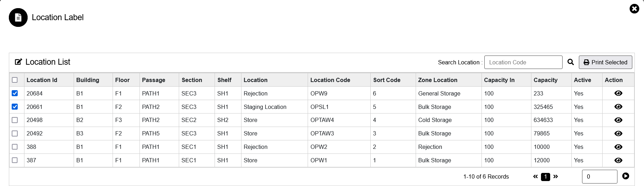The width and height of the screenshot is (644, 186).
Task: Open eye icon for OPW1 row
Action: pyautogui.click(x=618, y=161)
